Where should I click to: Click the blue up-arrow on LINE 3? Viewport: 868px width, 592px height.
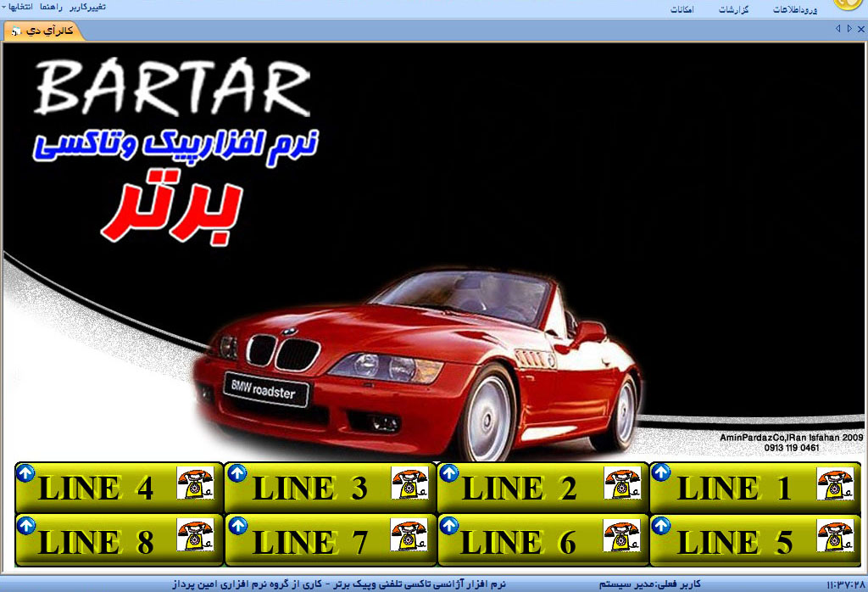point(237,472)
